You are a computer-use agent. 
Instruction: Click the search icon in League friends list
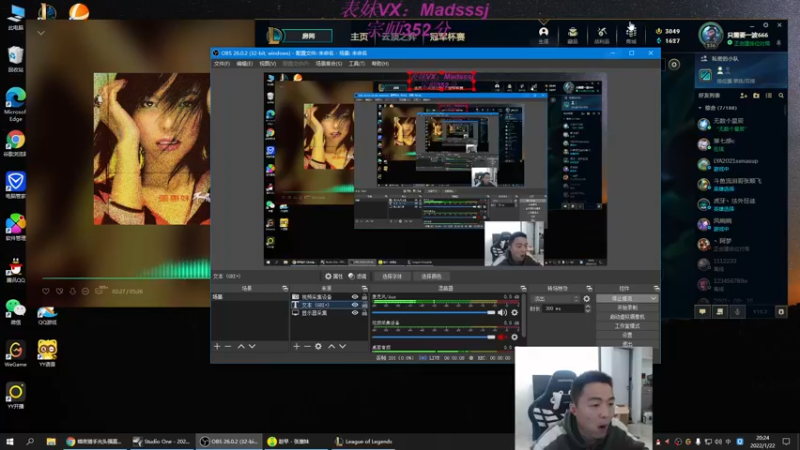point(781,95)
